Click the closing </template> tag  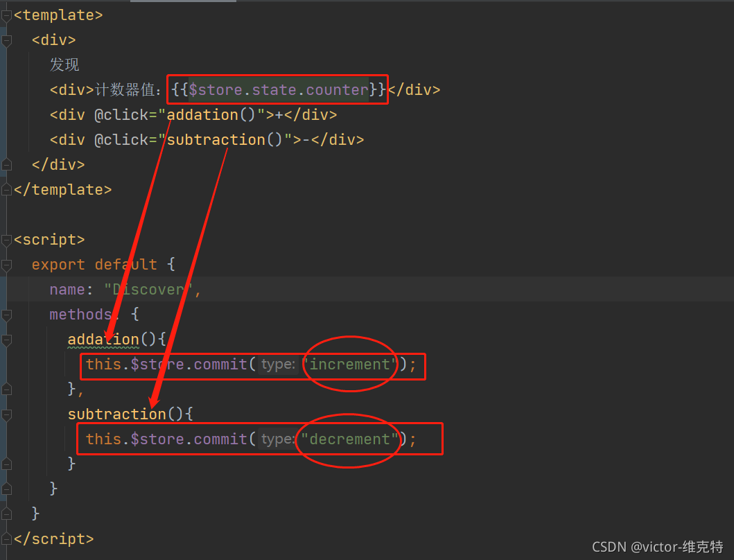[x=63, y=190]
